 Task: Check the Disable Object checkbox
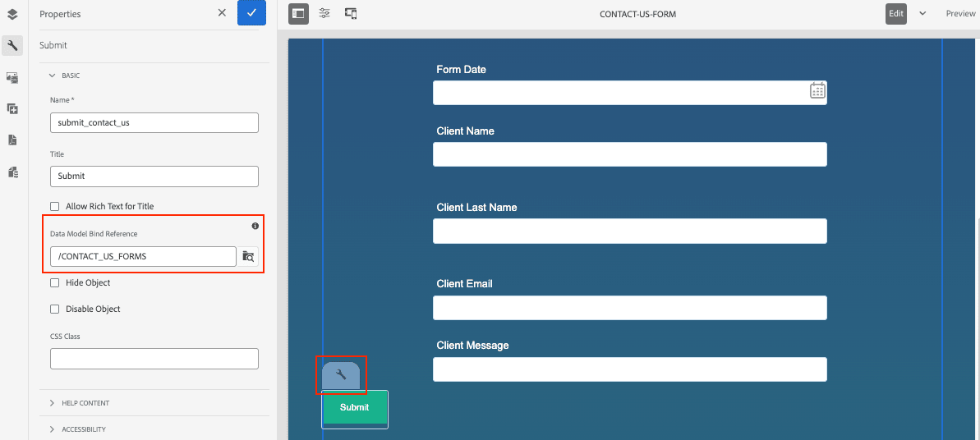(x=54, y=309)
